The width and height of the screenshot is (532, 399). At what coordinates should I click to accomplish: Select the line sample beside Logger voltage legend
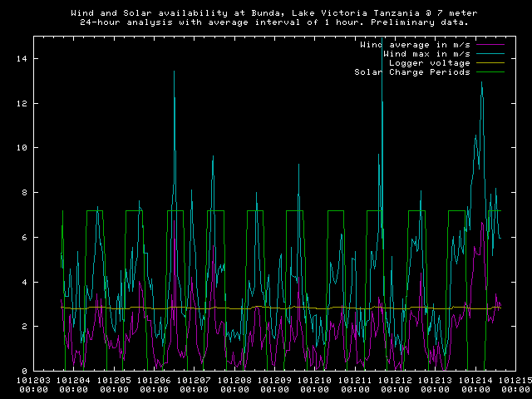490,62
